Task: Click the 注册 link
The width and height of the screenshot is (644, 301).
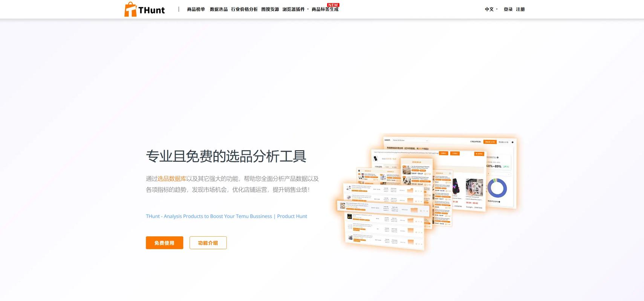Action: pyautogui.click(x=520, y=9)
